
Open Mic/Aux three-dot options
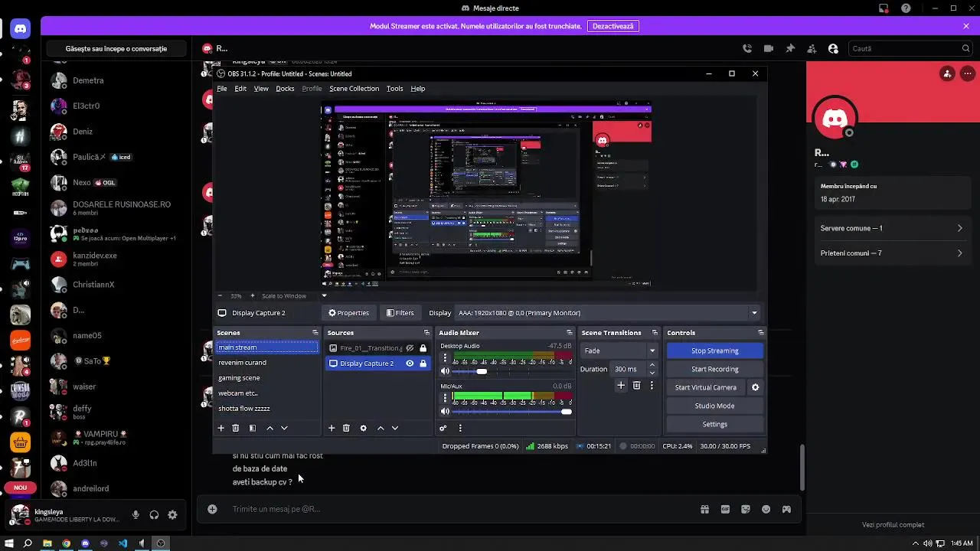point(446,399)
